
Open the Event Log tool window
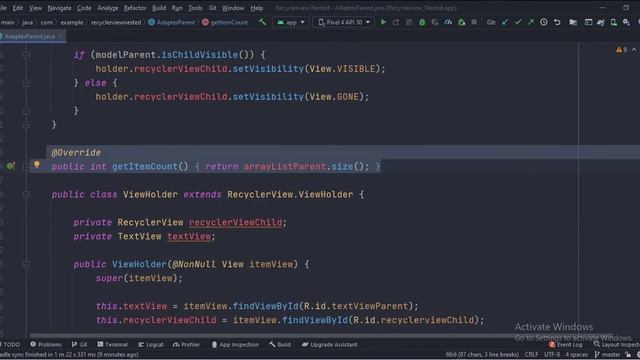(x=566, y=344)
